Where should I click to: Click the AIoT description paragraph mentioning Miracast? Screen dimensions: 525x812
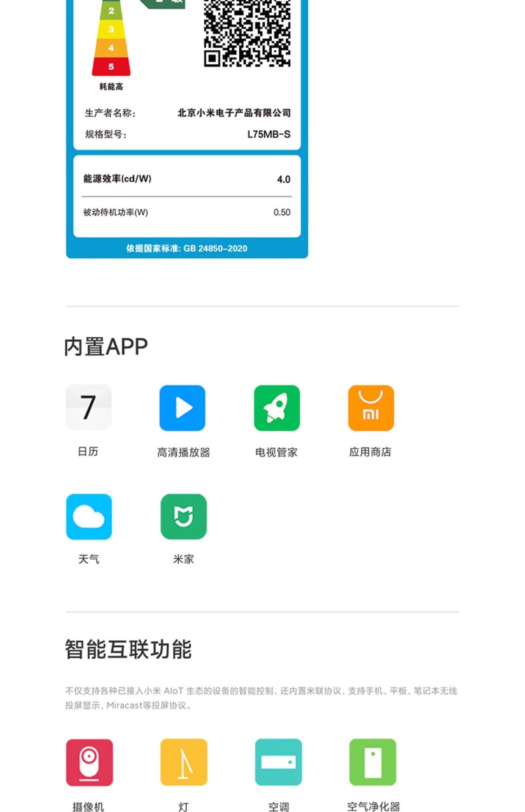tap(261, 698)
